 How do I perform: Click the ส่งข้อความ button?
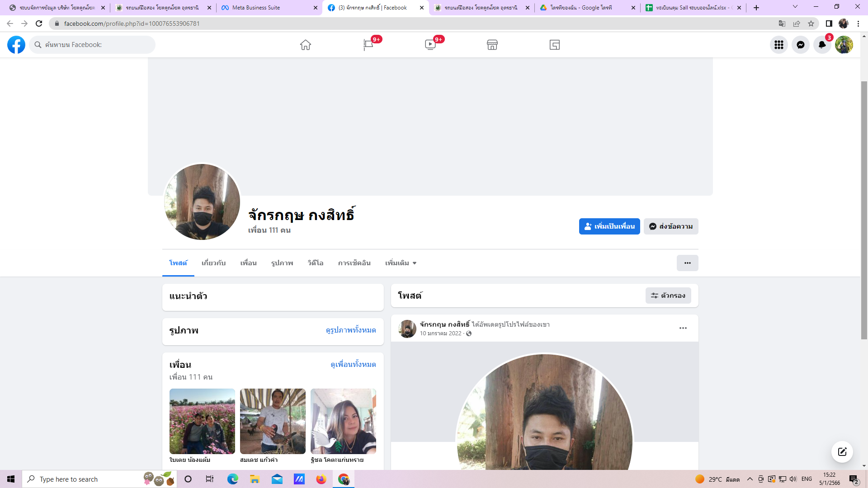pyautogui.click(x=671, y=226)
